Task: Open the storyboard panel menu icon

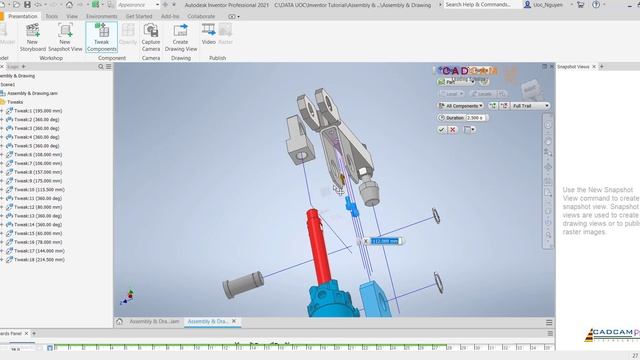Action: point(550,333)
